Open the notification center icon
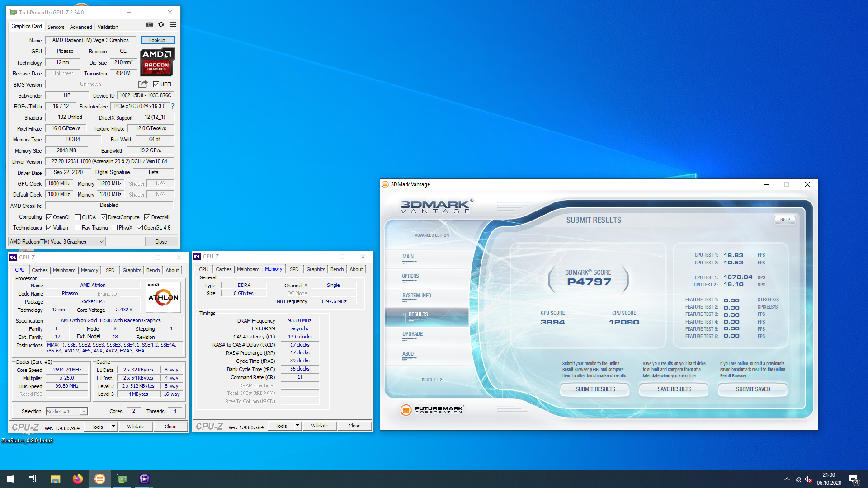 [854, 479]
